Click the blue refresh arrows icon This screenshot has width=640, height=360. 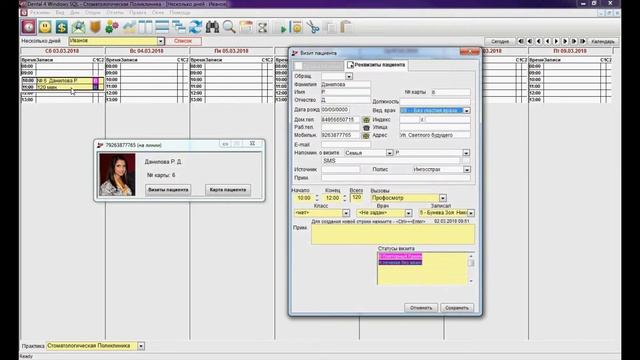point(195,27)
